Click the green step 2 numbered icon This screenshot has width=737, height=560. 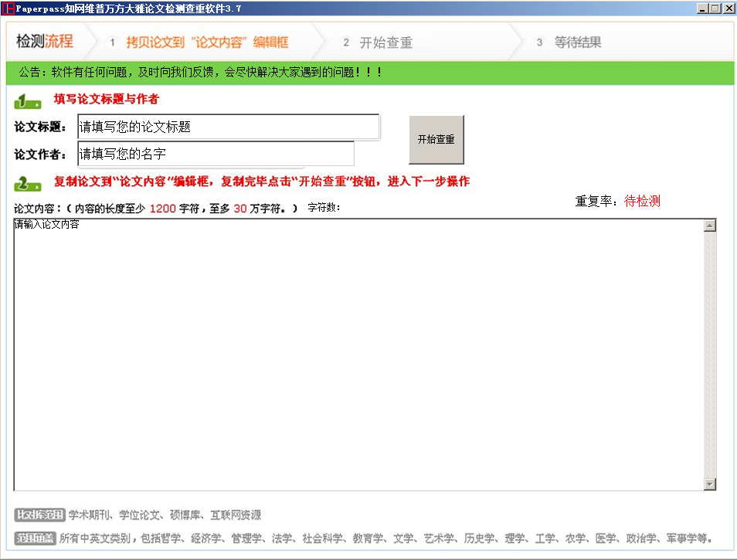click(28, 184)
